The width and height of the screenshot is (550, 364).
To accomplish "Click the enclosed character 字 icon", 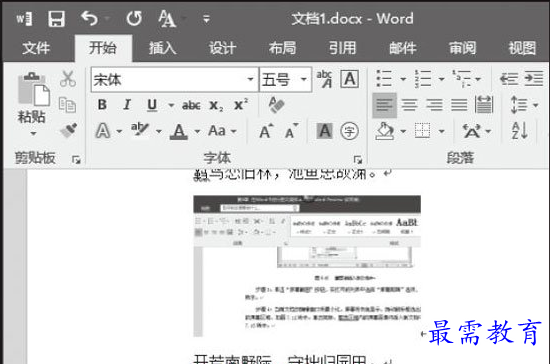I will coord(349,132).
